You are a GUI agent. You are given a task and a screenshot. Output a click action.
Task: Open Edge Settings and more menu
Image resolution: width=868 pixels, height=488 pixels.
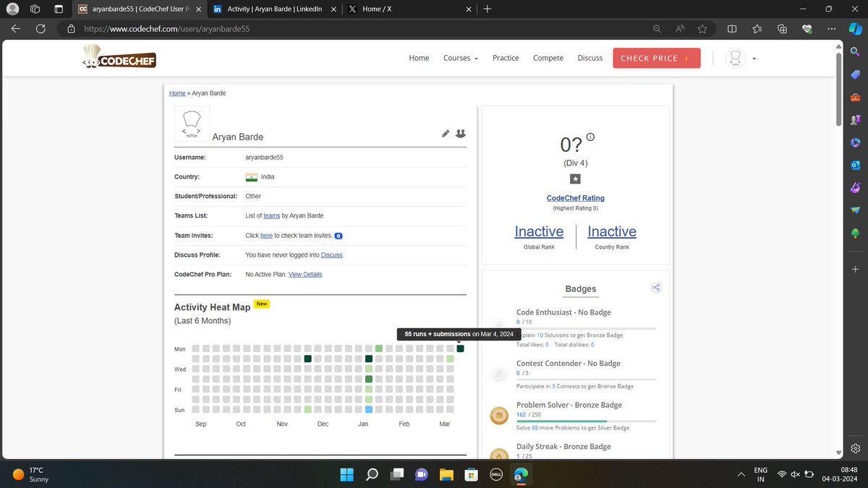[832, 29]
